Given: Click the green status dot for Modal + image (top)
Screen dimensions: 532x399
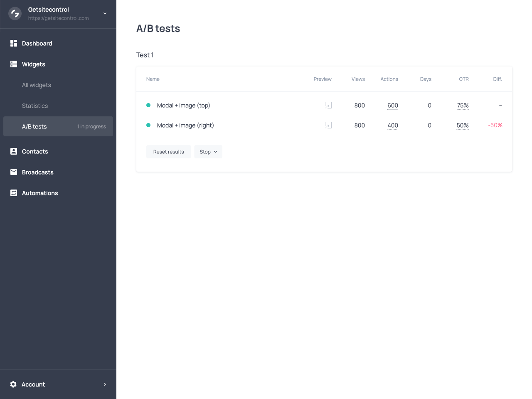Looking at the screenshot, I should coord(148,106).
